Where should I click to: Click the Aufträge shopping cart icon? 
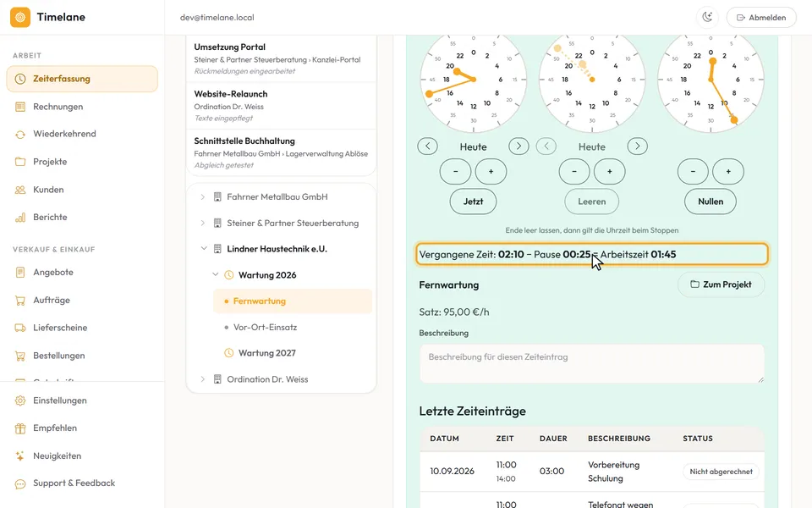click(x=20, y=300)
